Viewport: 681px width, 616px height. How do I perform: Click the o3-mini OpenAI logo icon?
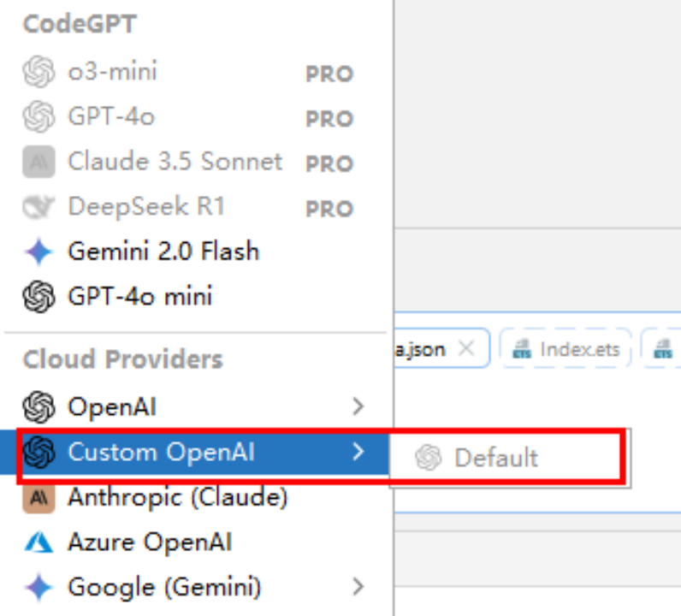(x=38, y=72)
